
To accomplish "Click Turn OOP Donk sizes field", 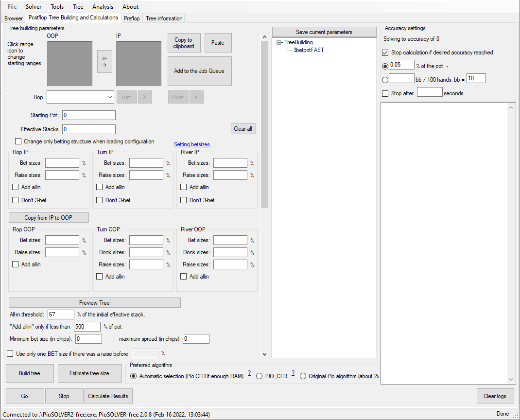I will (x=146, y=252).
